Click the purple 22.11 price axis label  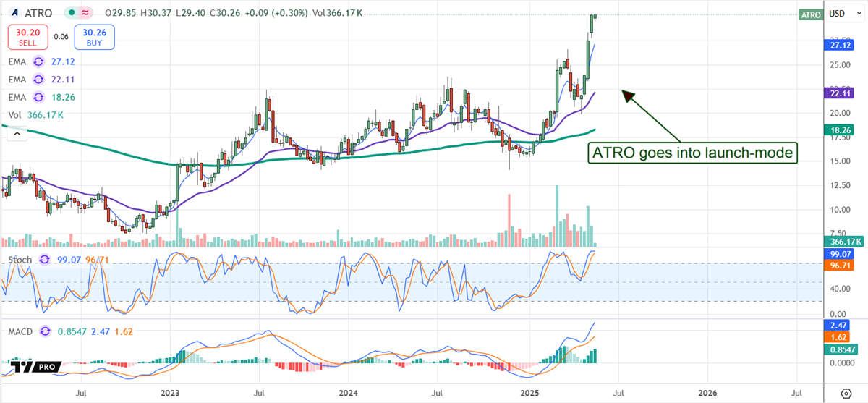coord(838,92)
